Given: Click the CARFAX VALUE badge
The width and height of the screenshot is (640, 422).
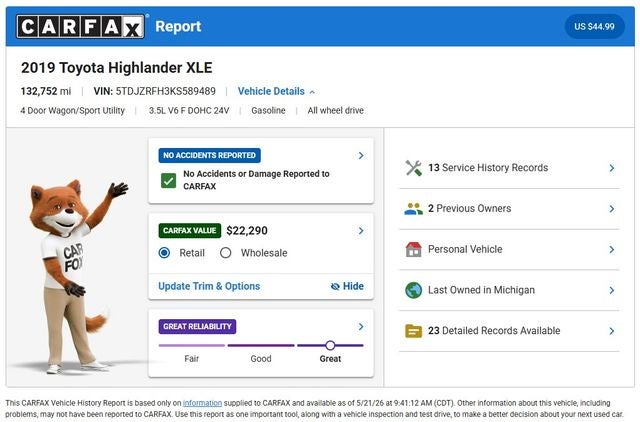Looking at the screenshot, I should pos(189,231).
